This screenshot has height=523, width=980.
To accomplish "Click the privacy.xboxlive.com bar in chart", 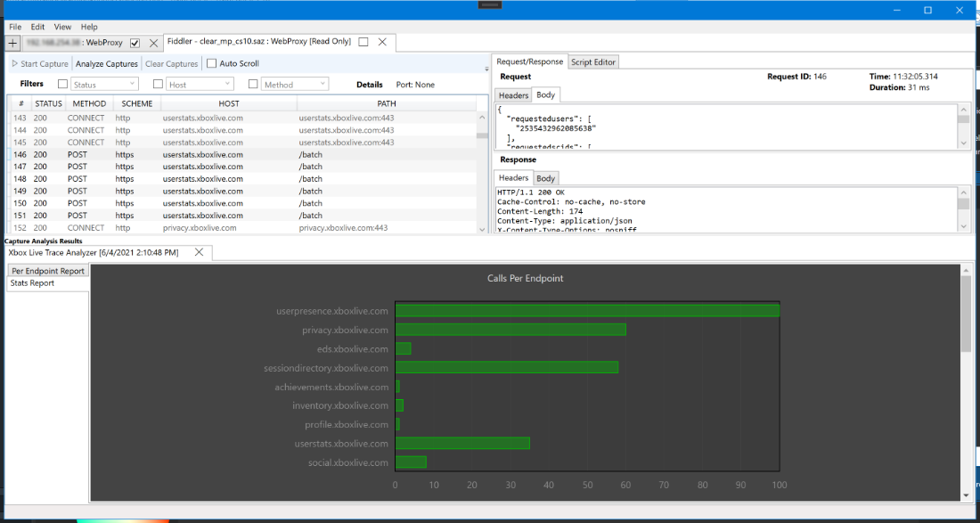I will click(x=510, y=330).
